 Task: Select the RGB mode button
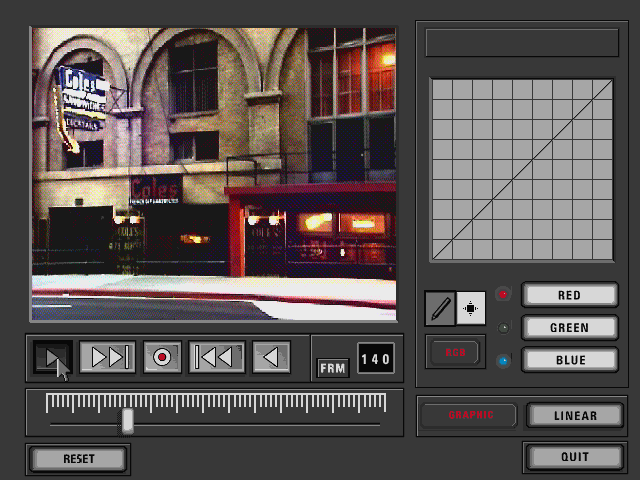[x=455, y=352]
